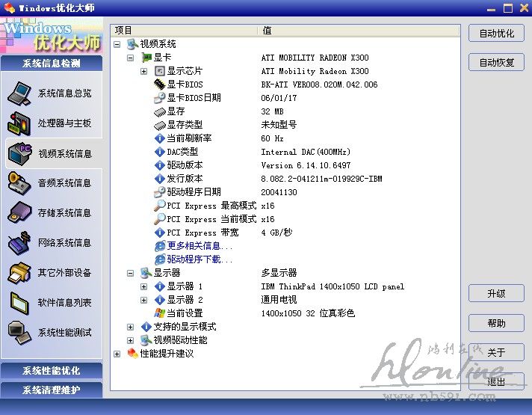
Task: Switch to 系统清理维护 section tab
Action: tap(51, 390)
